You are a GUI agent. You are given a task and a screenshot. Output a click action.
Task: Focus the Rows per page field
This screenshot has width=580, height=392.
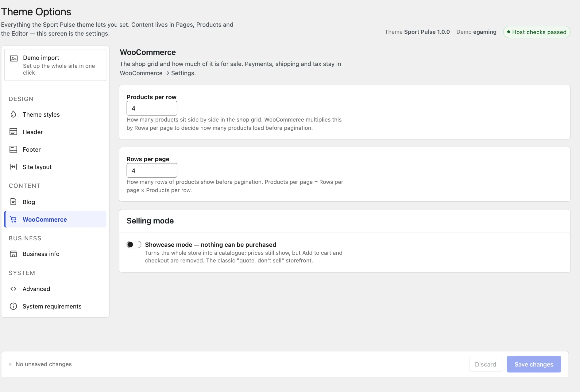(x=152, y=170)
